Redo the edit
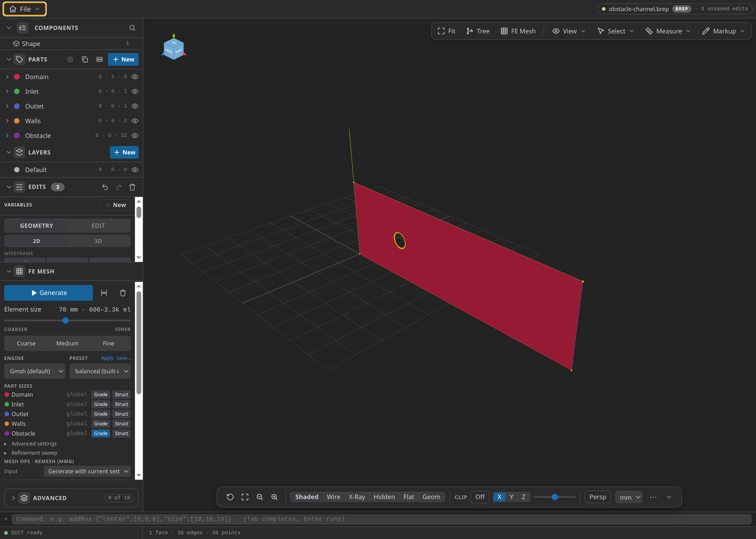 [x=119, y=187]
